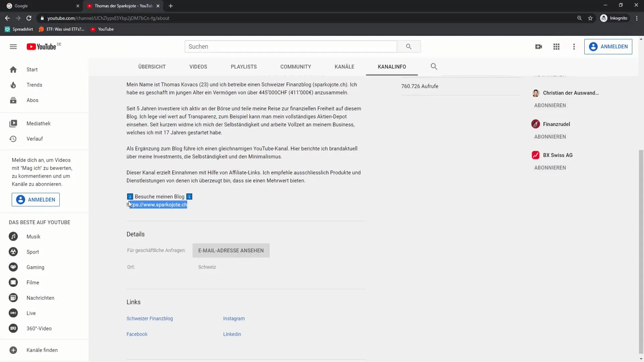
Task: Click into the Suchen search field
Action: 290,47
